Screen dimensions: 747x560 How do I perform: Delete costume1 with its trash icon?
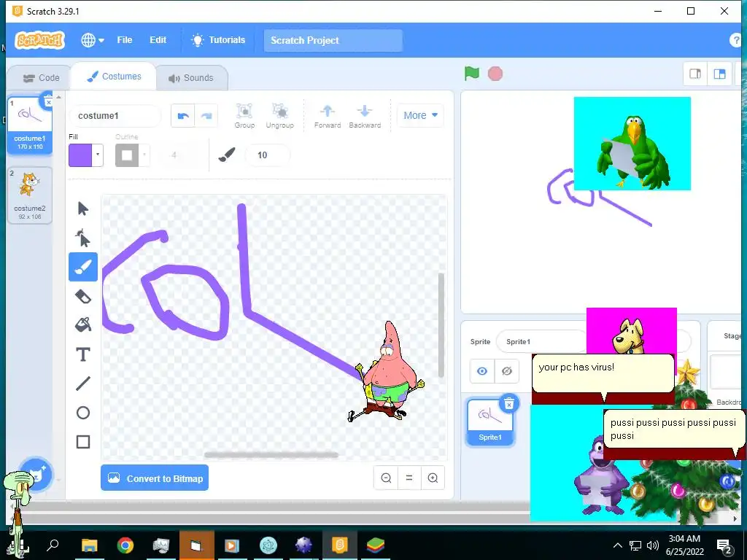pyautogui.click(x=47, y=101)
